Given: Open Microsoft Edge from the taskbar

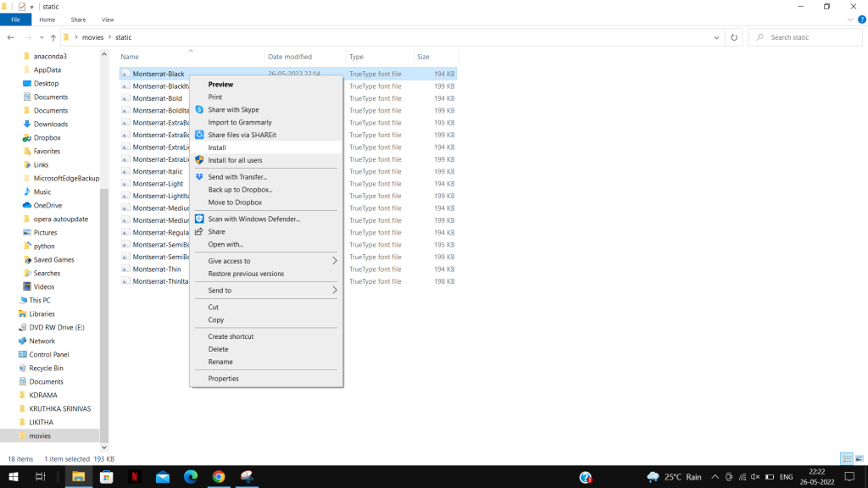Looking at the screenshot, I should [x=190, y=477].
